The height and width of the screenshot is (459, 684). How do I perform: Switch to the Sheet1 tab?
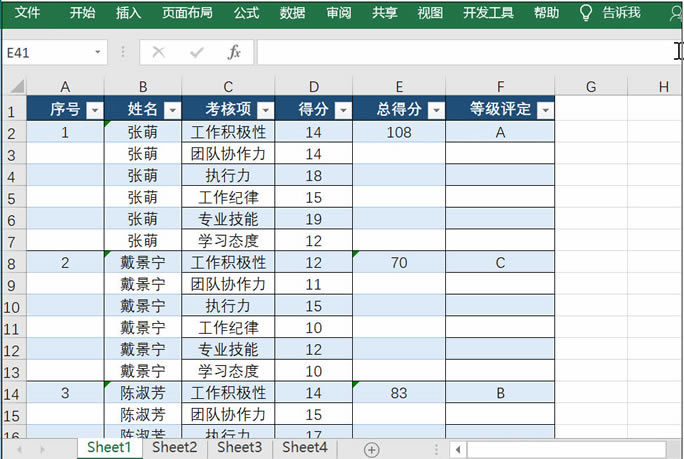pos(109,448)
